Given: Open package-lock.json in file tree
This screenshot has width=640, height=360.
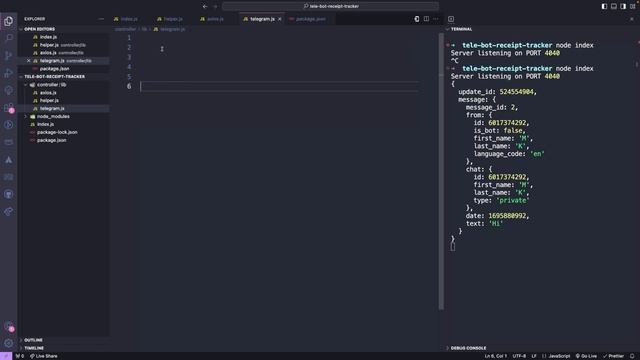Looking at the screenshot, I should tap(57, 132).
